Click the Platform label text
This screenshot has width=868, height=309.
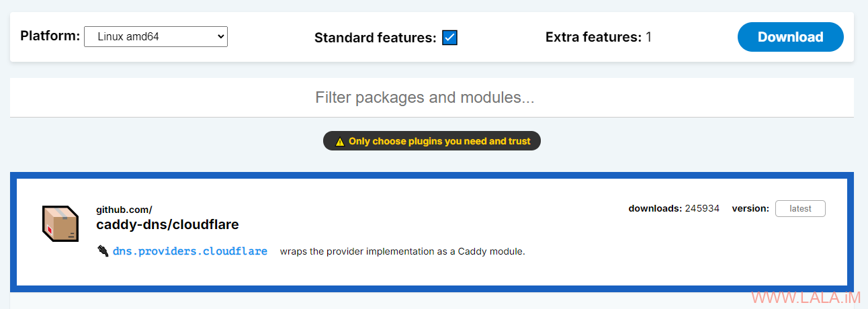point(50,36)
